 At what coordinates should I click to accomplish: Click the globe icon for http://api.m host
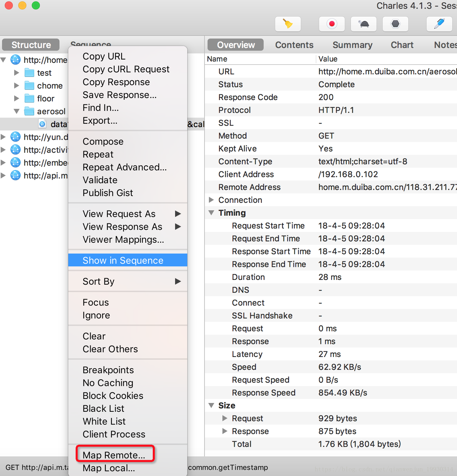[x=16, y=175]
